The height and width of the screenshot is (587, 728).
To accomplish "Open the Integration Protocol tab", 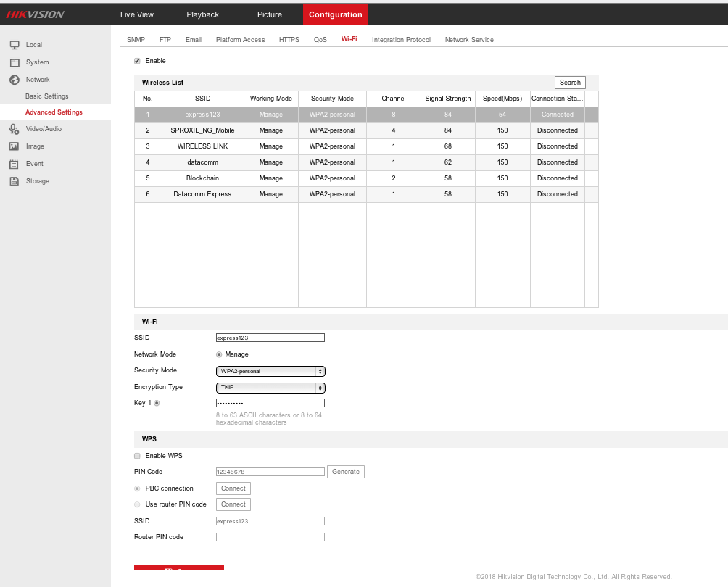I will tap(401, 40).
